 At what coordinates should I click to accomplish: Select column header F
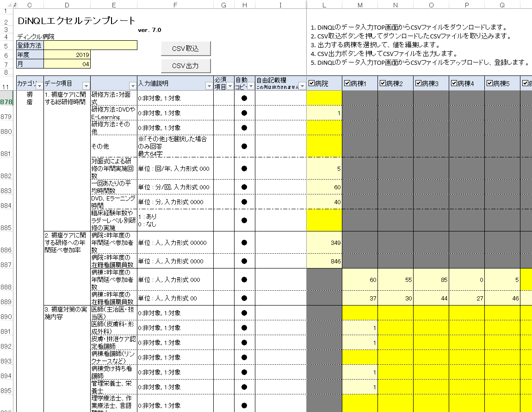(175, 5)
